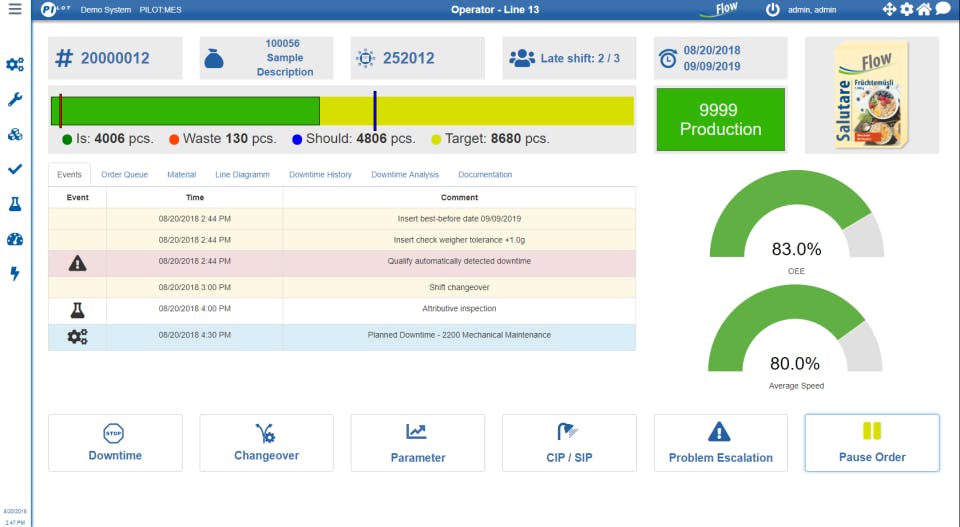Screen dimensions: 960x527
Task: Click flask icon in Attributive inspection row
Action: point(77,310)
